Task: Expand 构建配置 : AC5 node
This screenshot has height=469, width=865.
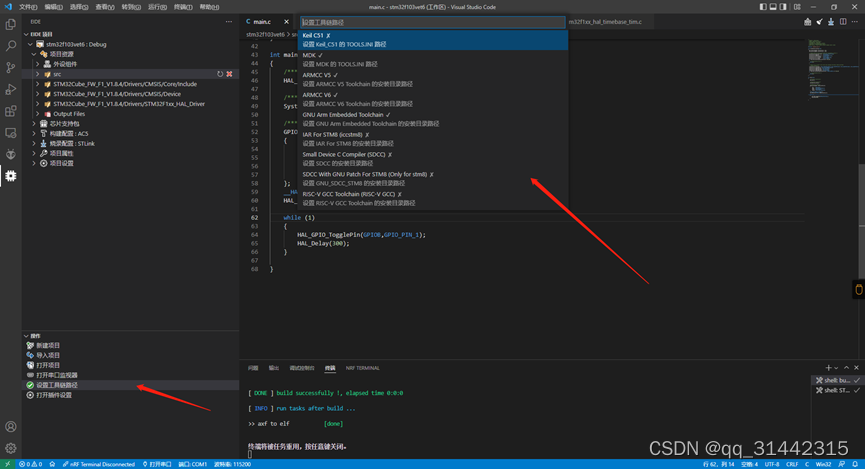Action: [34, 134]
